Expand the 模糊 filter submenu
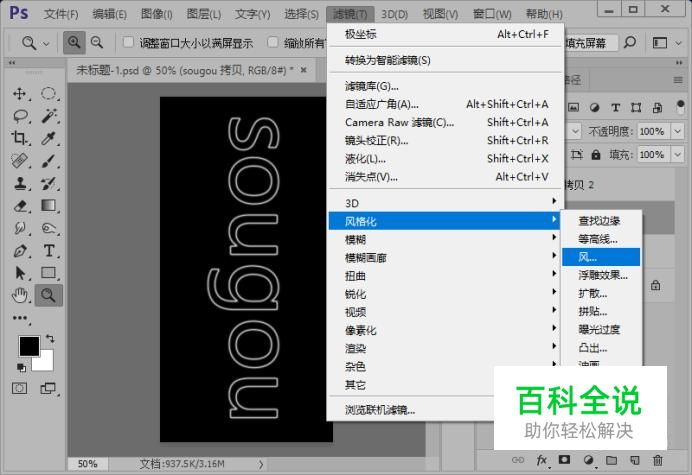This screenshot has width=692, height=475. pos(444,239)
